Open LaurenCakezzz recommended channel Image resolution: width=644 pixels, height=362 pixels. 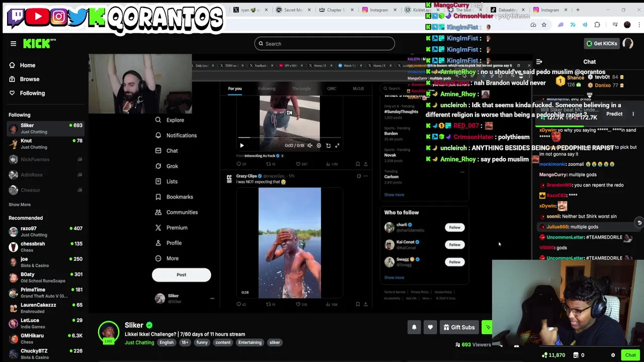[x=45, y=308]
